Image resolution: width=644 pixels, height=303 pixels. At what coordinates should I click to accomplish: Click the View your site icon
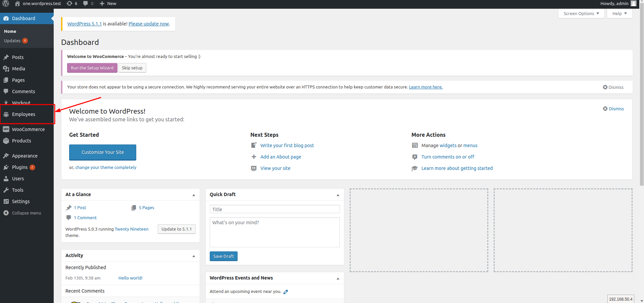tap(254, 168)
